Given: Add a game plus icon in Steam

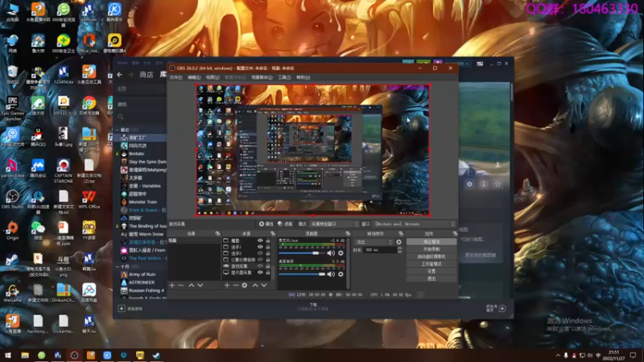Looking at the screenshot, I should (x=122, y=309).
